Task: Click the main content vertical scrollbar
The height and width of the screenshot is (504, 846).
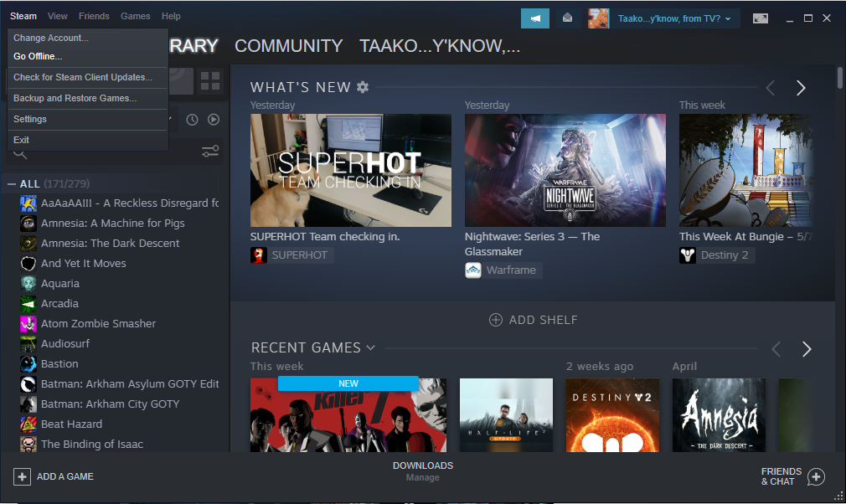Action: 840,78
